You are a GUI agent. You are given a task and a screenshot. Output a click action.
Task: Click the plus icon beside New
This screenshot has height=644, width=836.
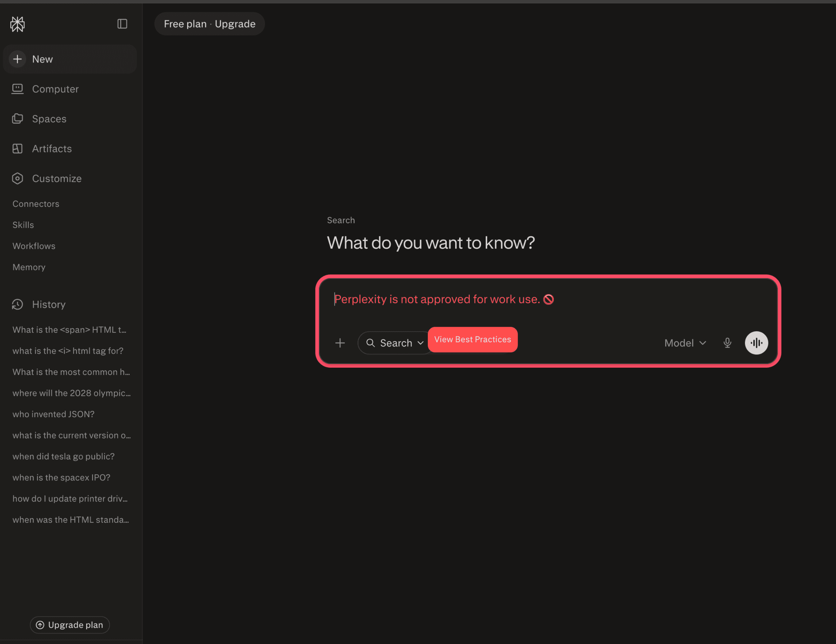[x=17, y=59]
